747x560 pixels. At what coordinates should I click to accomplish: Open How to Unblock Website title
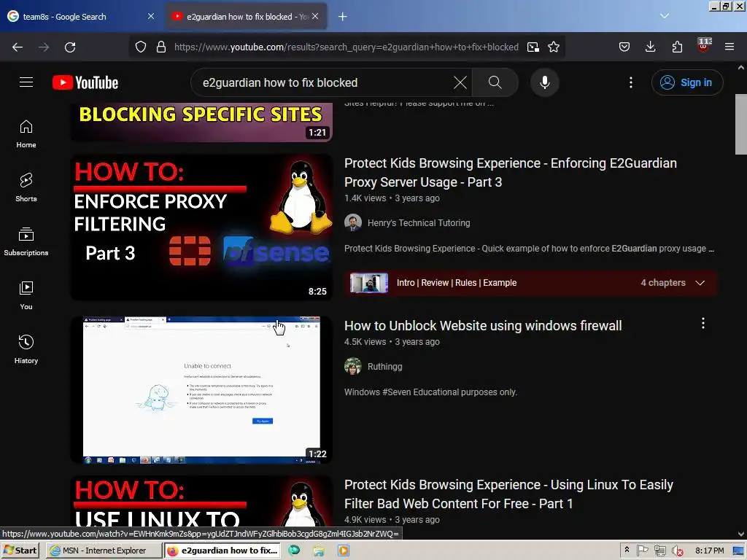point(483,326)
